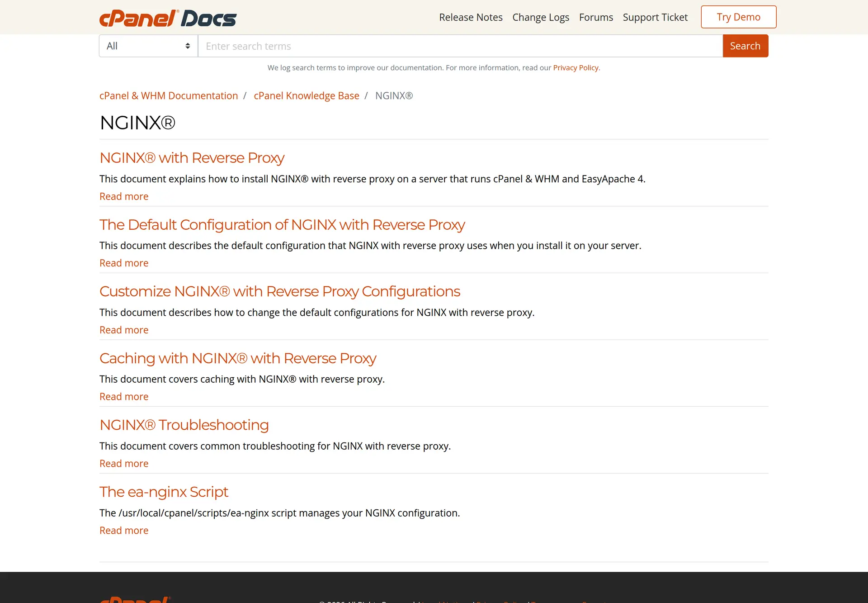
Task: Click the Try Demo button
Action: 739,17
